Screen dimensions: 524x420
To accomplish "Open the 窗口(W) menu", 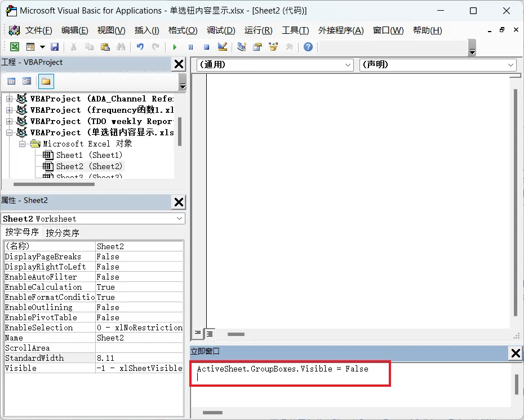I will point(388,30).
